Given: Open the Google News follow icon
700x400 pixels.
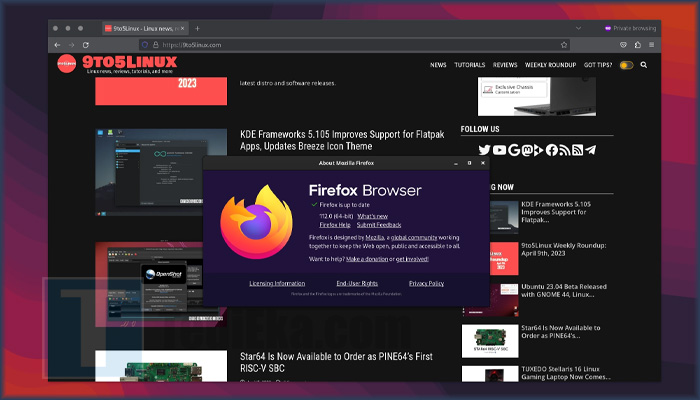Looking at the screenshot, I should 514,150.
